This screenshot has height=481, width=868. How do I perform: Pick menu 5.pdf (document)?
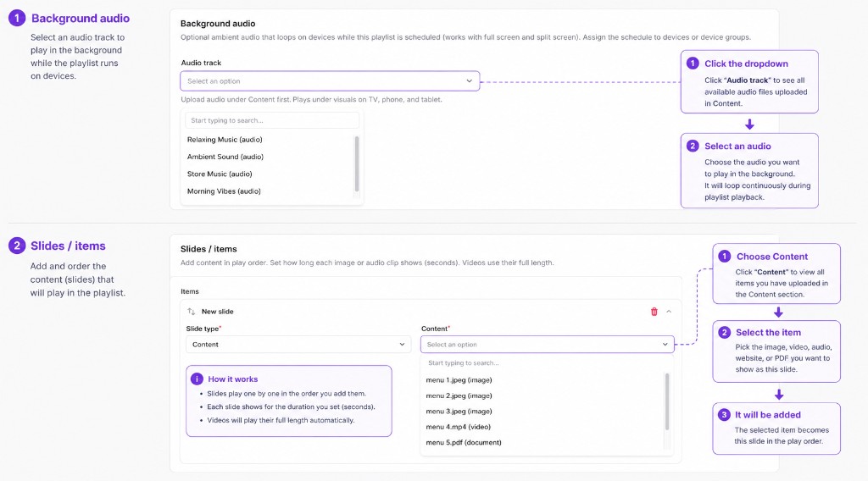coord(464,442)
